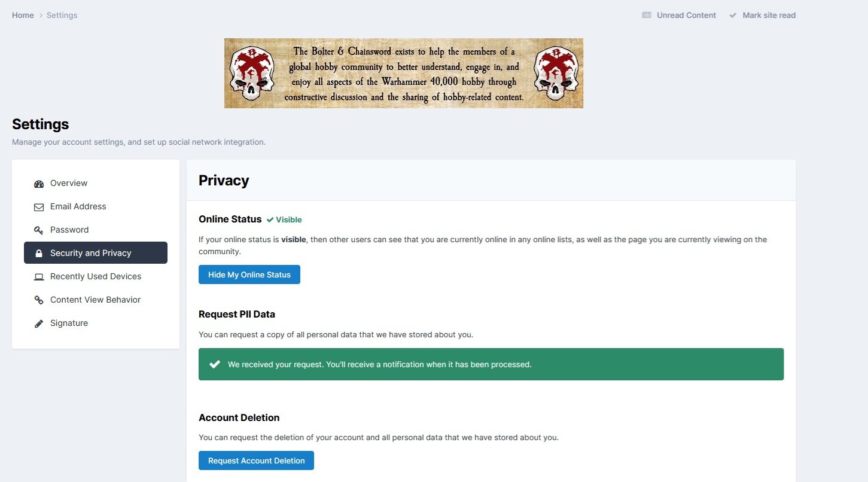Click the Security and Privacy lock icon
Viewport: 868px width, 482px height.
(x=39, y=254)
